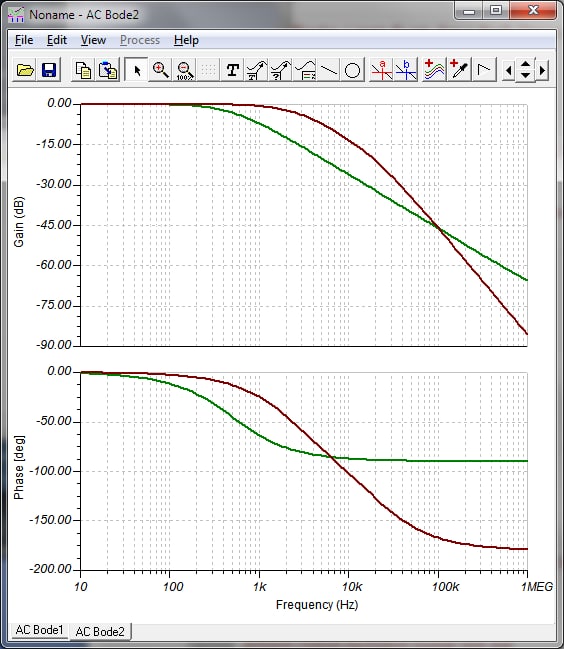Click the down arrow of vertical stepper
This screenshot has height=649, width=564.
click(525, 76)
